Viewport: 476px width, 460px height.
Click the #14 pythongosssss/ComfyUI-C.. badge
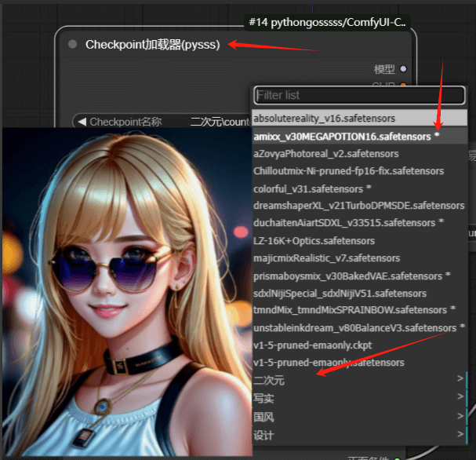point(327,22)
